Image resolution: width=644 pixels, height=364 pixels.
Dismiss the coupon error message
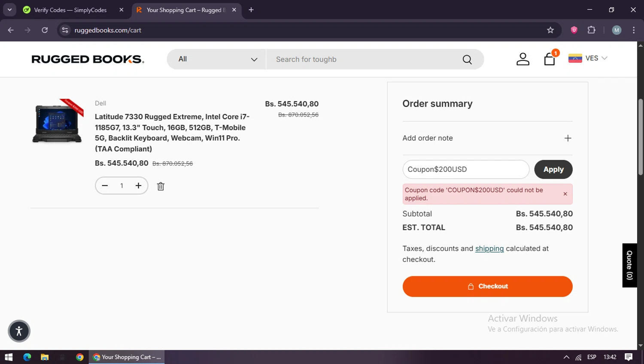[565, 194]
